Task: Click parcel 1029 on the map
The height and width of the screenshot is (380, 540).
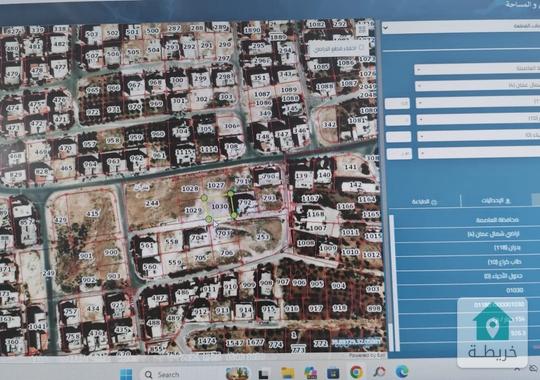Action: click(193, 210)
